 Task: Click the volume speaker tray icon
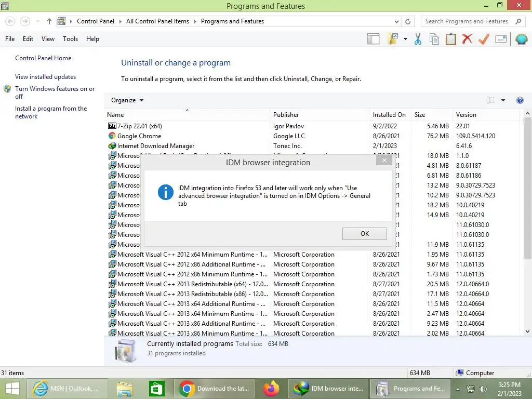(x=483, y=389)
